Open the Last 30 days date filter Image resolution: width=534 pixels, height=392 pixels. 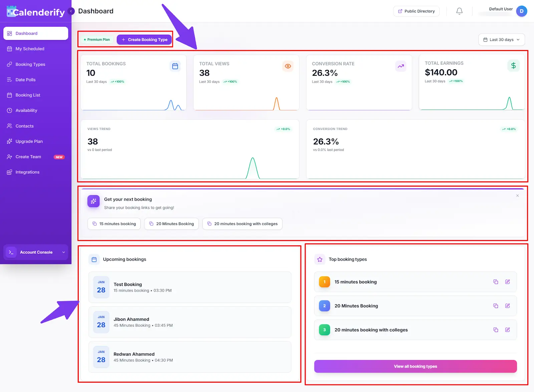coord(501,39)
